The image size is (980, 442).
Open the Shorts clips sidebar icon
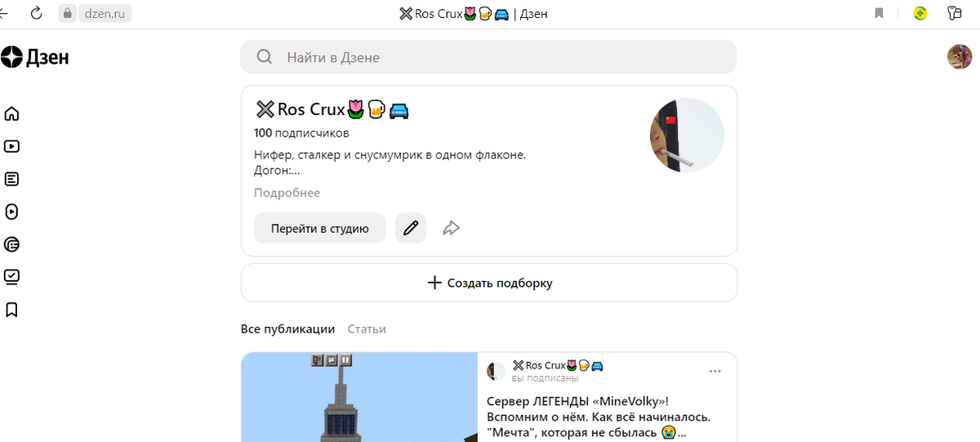click(x=11, y=212)
